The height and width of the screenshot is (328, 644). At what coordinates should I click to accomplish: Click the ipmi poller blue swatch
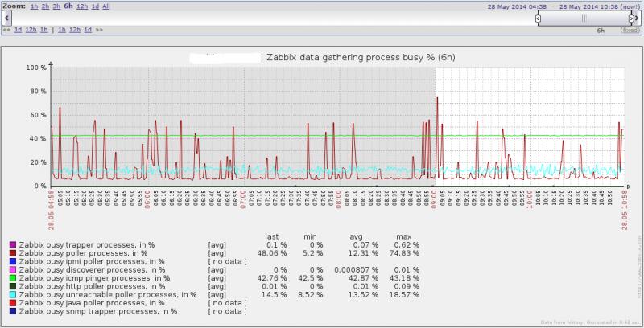tap(13, 261)
